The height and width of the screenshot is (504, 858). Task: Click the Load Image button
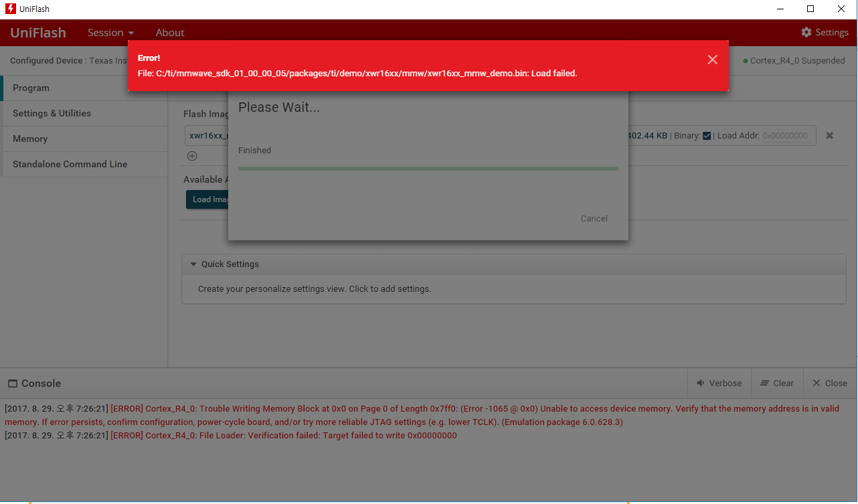tap(207, 199)
